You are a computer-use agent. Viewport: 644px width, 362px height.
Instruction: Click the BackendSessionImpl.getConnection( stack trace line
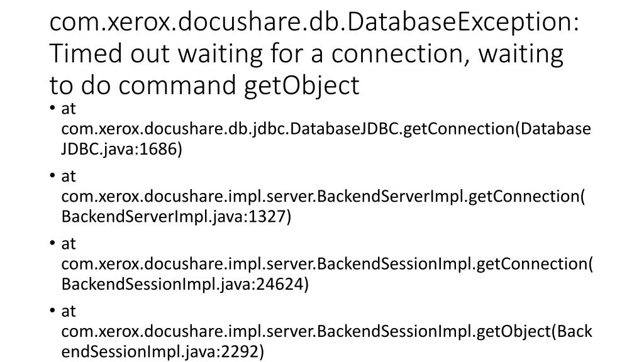click(x=327, y=263)
